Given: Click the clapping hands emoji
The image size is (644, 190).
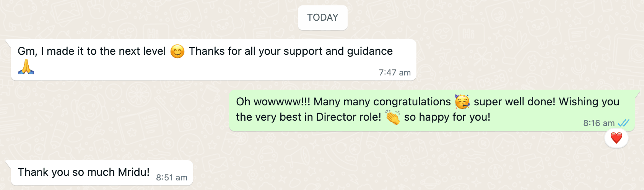Looking at the screenshot, I should [x=393, y=117].
